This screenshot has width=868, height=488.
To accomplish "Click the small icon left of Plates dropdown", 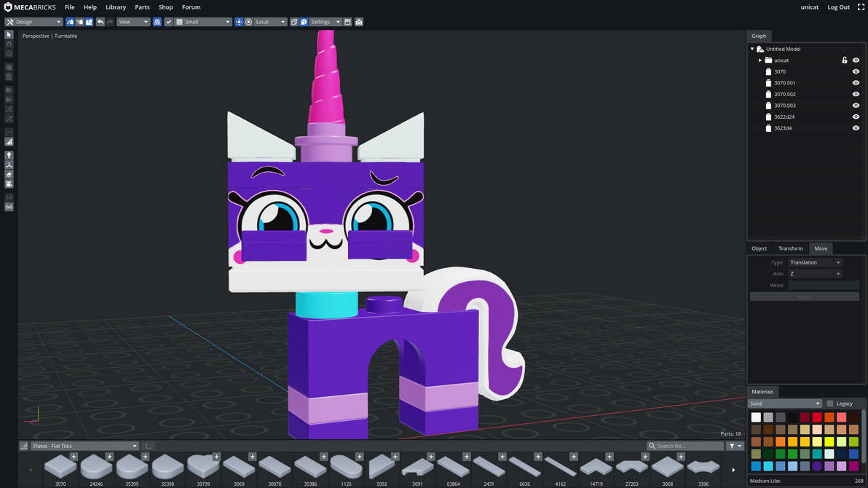I will click(x=24, y=446).
